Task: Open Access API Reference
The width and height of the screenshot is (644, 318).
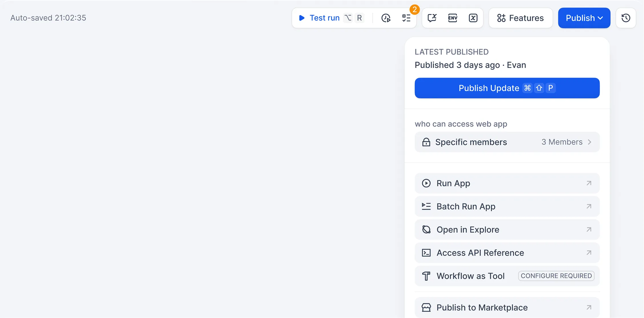Action: coord(507,253)
